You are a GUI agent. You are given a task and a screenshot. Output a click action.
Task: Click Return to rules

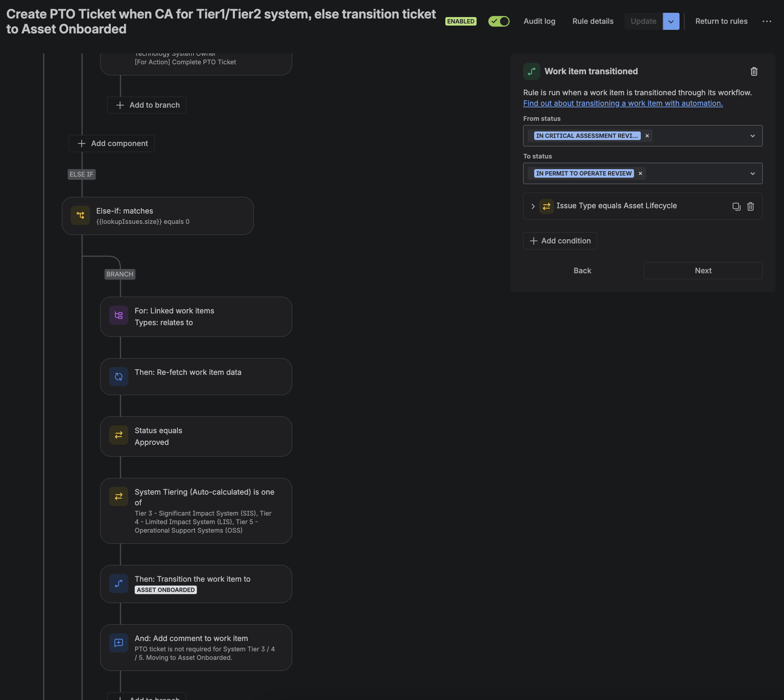[x=721, y=21]
